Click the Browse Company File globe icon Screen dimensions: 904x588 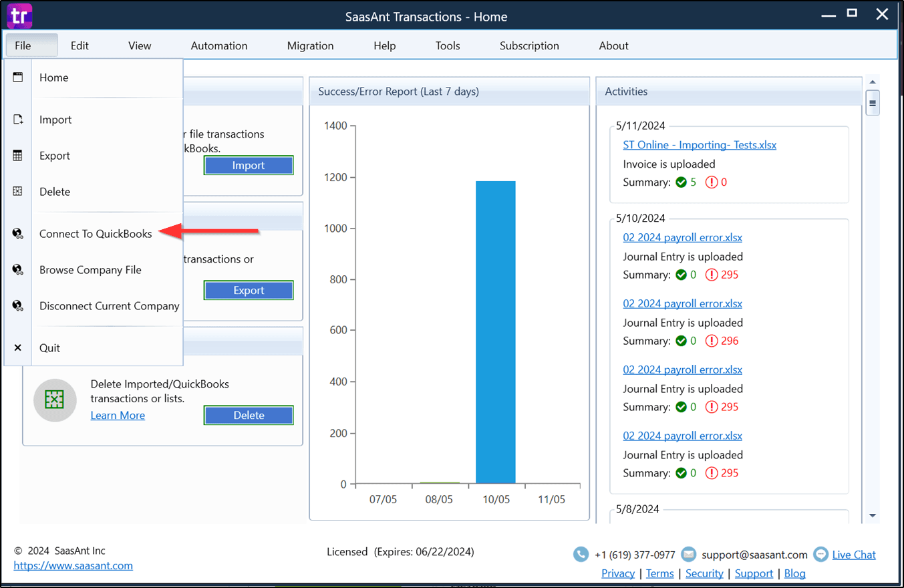tap(18, 270)
